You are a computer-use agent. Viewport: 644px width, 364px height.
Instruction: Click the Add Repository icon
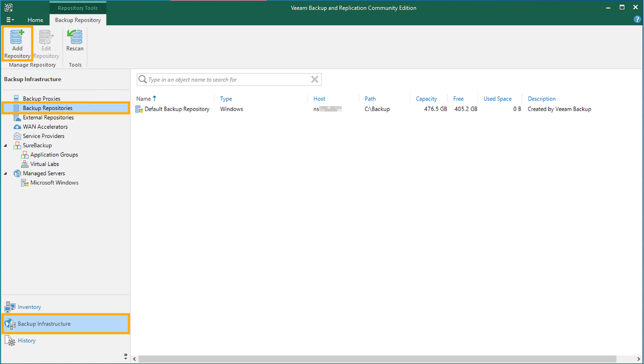pos(17,37)
